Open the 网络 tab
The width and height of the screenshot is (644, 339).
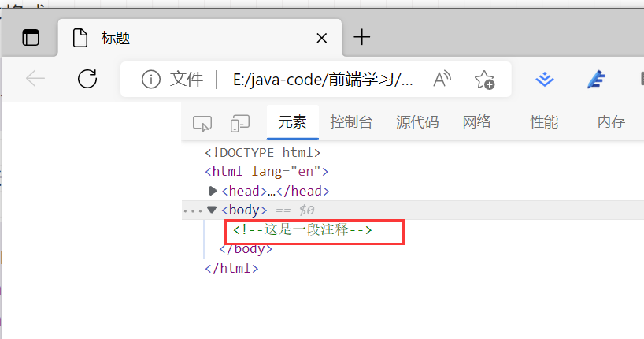pyautogui.click(x=476, y=122)
